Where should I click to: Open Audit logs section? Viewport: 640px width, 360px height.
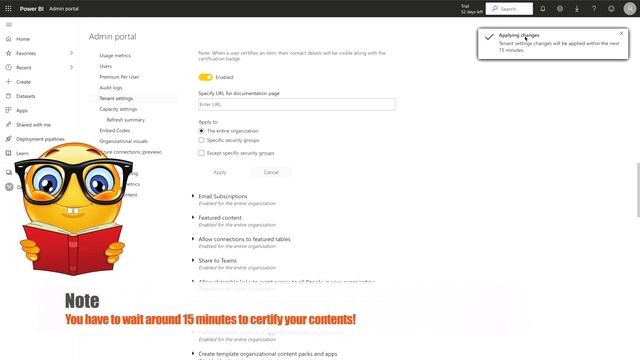click(111, 88)
